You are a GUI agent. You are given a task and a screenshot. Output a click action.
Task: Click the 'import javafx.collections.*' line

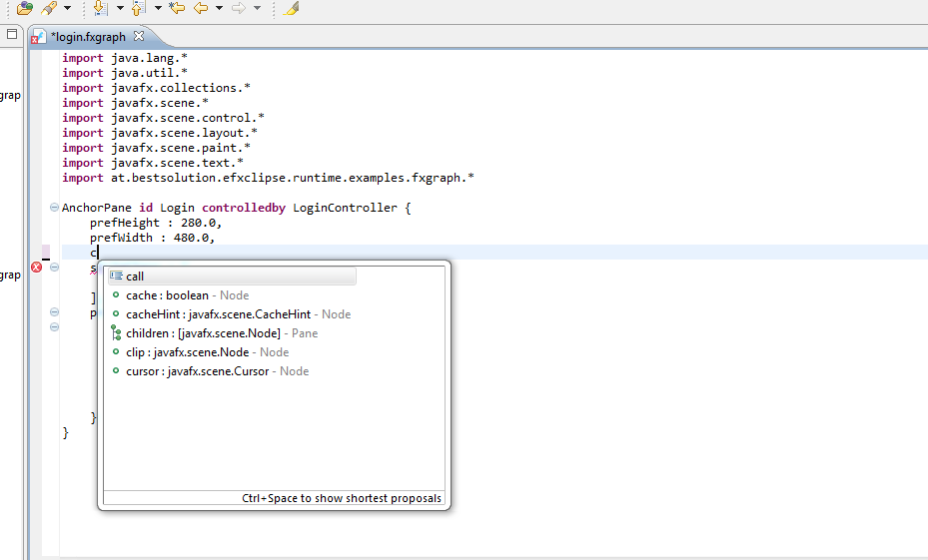[156, 88]
